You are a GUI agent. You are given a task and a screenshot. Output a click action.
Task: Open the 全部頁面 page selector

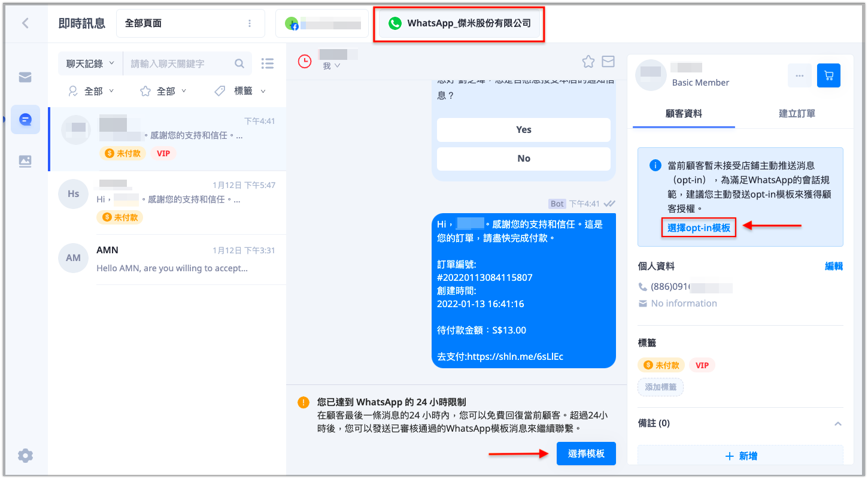pos(190,23)
